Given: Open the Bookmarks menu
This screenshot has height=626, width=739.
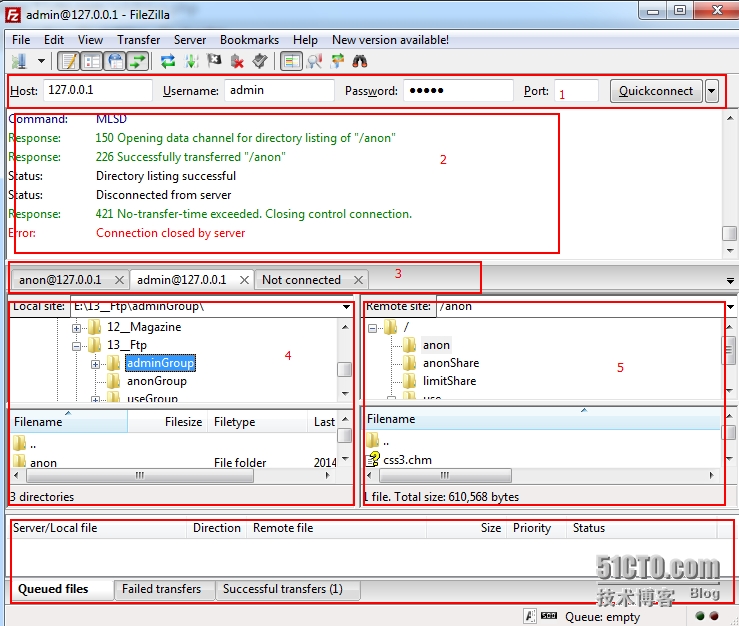Looking at the screenshot, I should pyautogui.click(x=249, y=40).
